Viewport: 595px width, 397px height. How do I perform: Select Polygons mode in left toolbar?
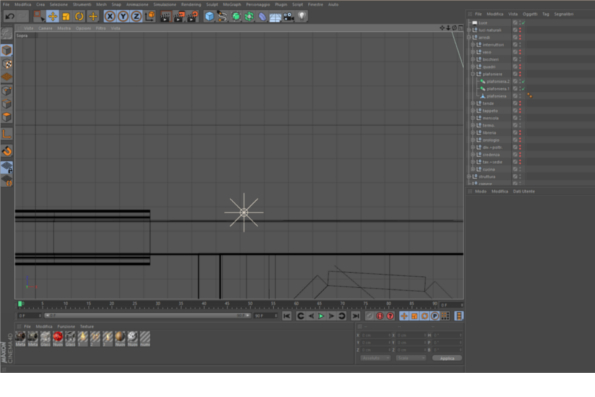tap(6, 117)
